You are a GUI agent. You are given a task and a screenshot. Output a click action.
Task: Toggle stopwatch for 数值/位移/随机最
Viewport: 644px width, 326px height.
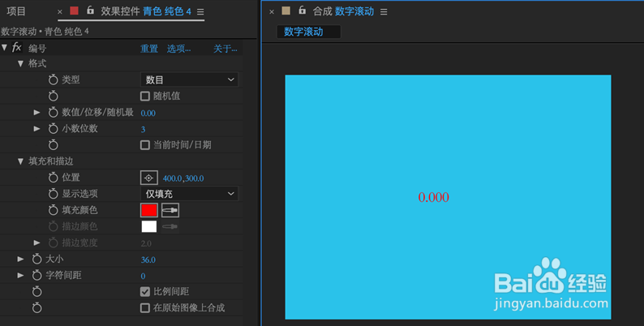(53, 112)
